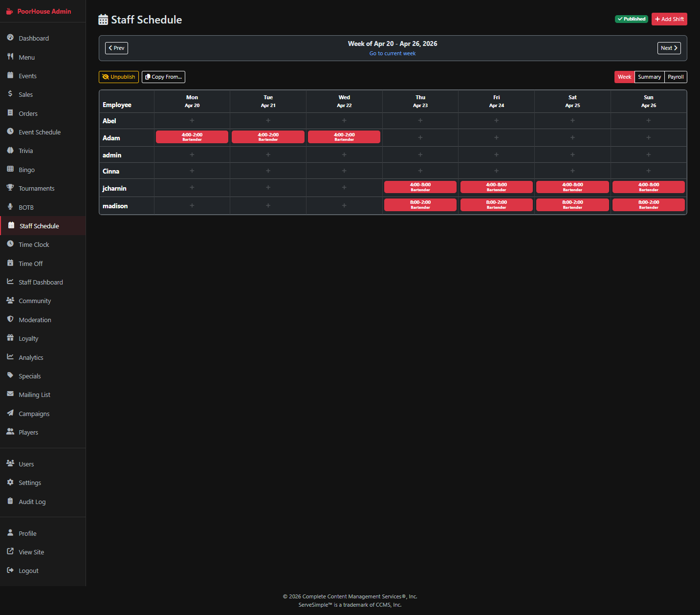Click employee name madison
Viewport: 700px width, 615px height.
point(115,206)
